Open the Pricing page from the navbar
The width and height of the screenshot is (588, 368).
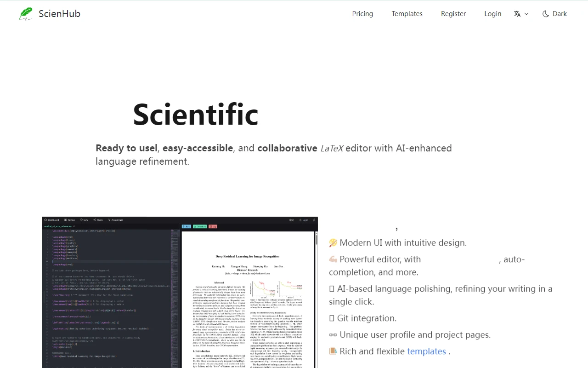point(362,14)
